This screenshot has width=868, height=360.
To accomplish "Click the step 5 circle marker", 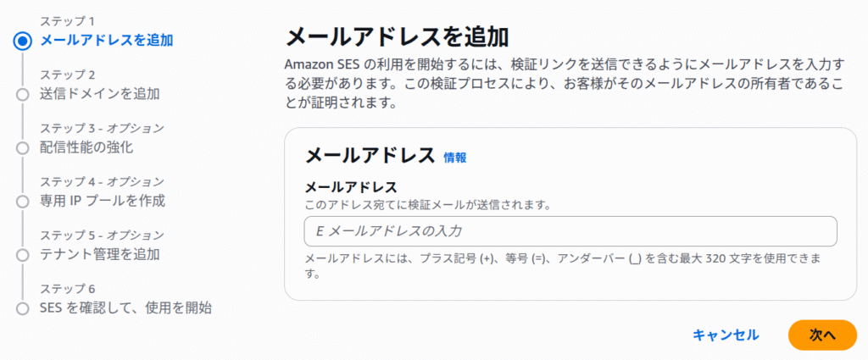I will 23,254.
